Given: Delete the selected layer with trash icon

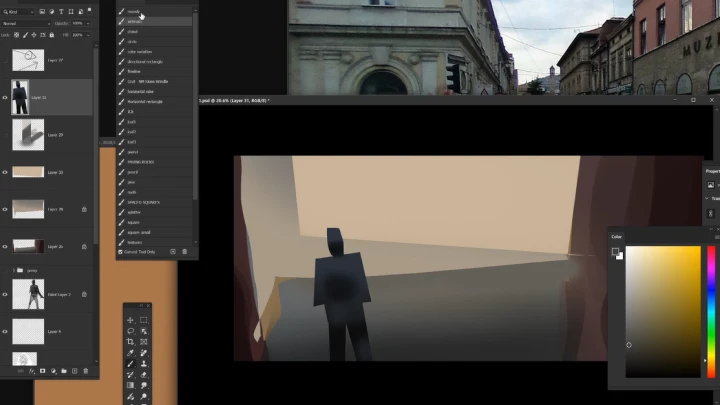Looking at the screenshot, I should coord(85,371).
